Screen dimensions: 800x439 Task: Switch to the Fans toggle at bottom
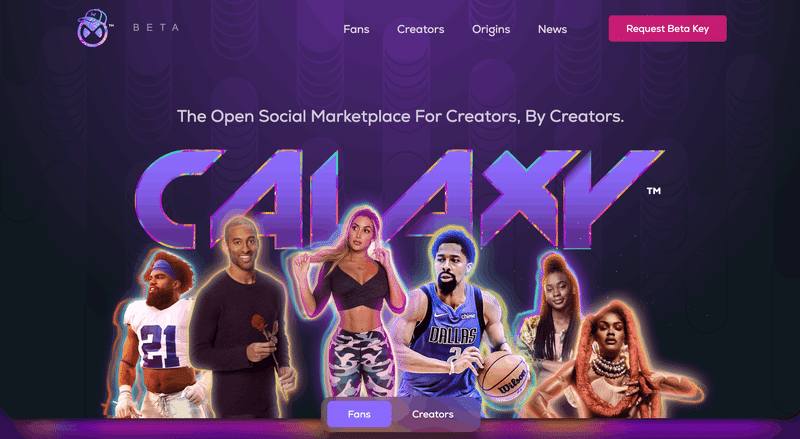(359, 414)
